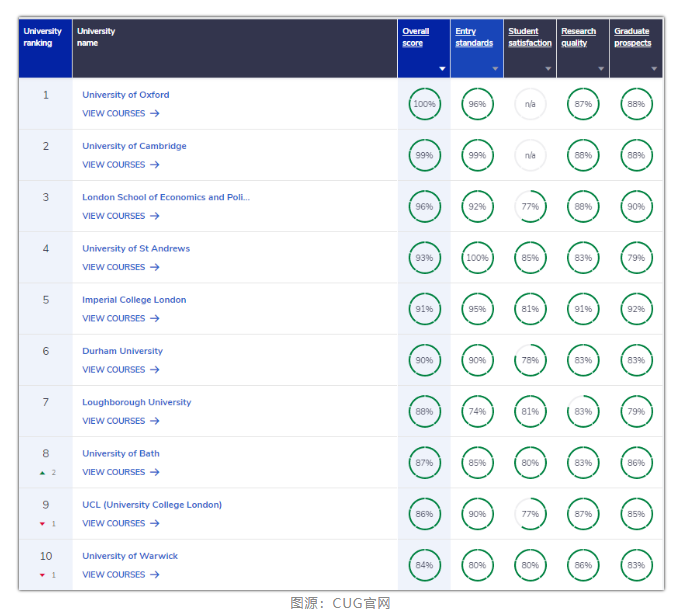Screen dimensions: 684x612
Task: Click Loughborough 74% entry standards ring
Action: 477,411
